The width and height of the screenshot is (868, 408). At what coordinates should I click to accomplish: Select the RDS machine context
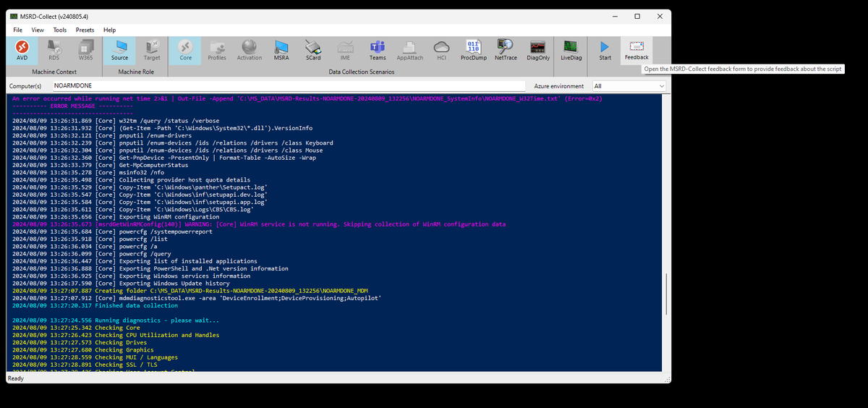point(54,50)
